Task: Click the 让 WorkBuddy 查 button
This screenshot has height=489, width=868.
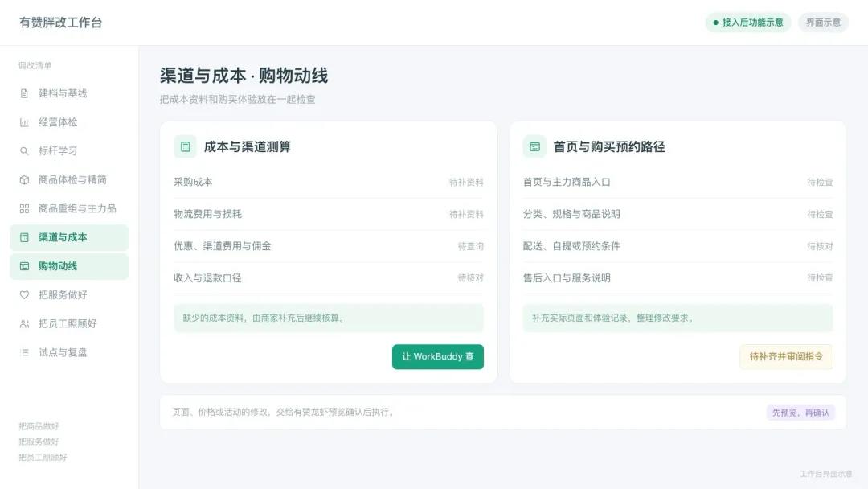Action: [438, 356]
